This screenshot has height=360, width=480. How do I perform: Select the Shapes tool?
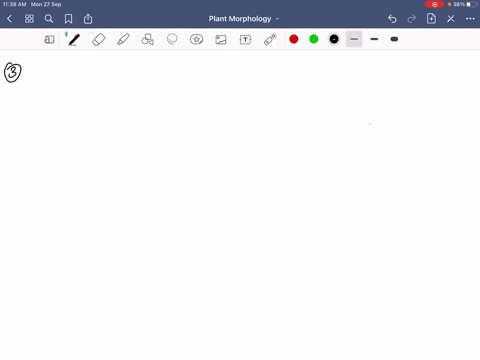(148, 40)
